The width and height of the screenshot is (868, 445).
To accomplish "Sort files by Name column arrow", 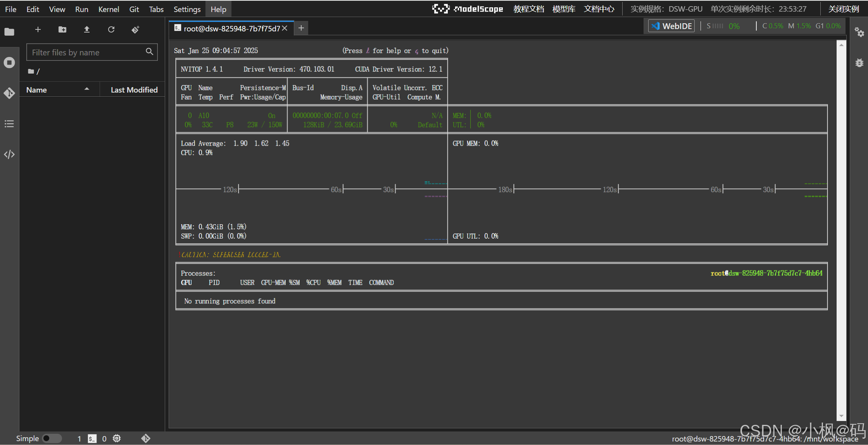I will pyautogui.click(x=87, y=89).
